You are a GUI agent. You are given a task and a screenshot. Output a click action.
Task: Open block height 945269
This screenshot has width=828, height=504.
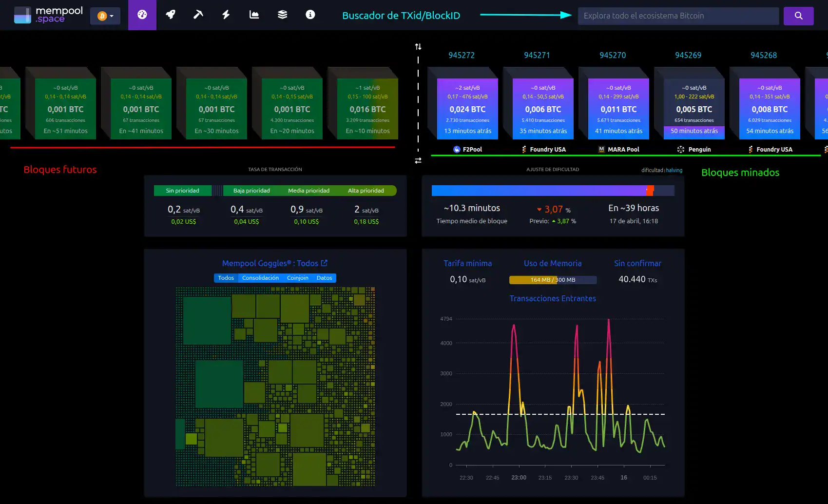(x=688, y=55)
